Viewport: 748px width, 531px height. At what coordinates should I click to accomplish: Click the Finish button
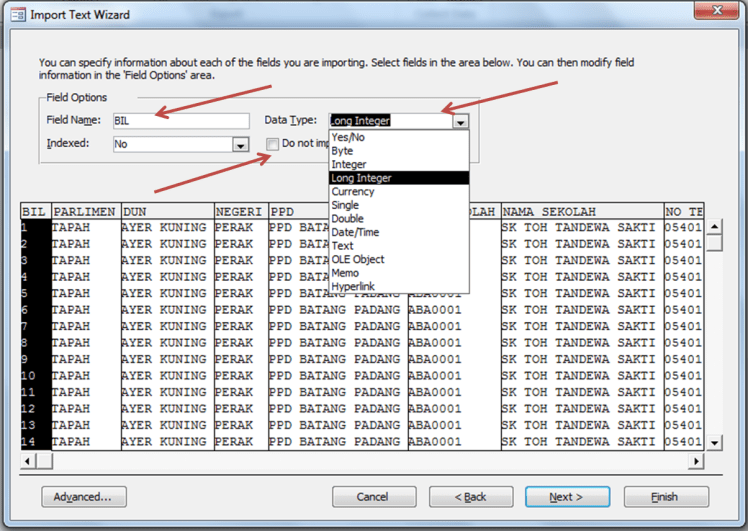(666, 497)
